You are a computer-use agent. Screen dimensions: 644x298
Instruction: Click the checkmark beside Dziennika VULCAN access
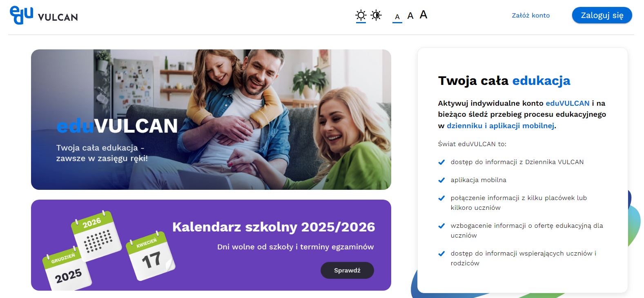[441, 162]
